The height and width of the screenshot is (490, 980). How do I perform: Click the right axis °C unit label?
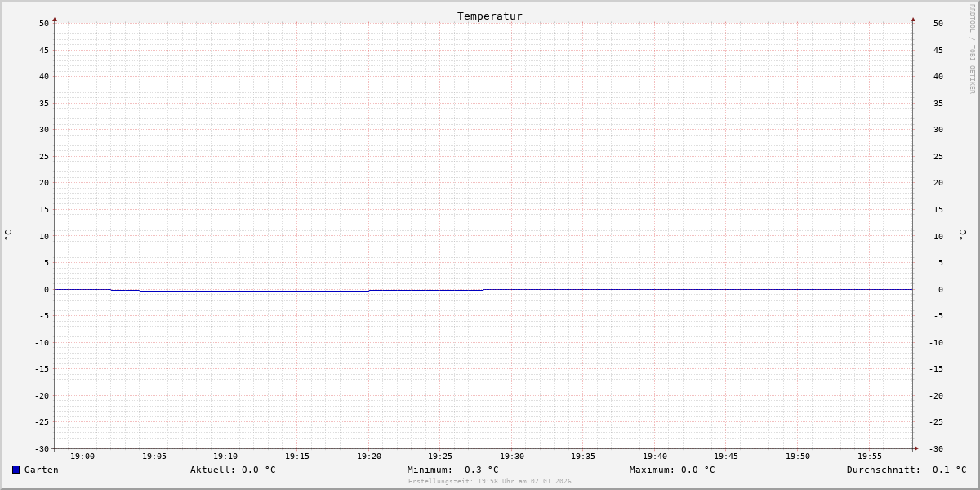[x=962, y=234]
